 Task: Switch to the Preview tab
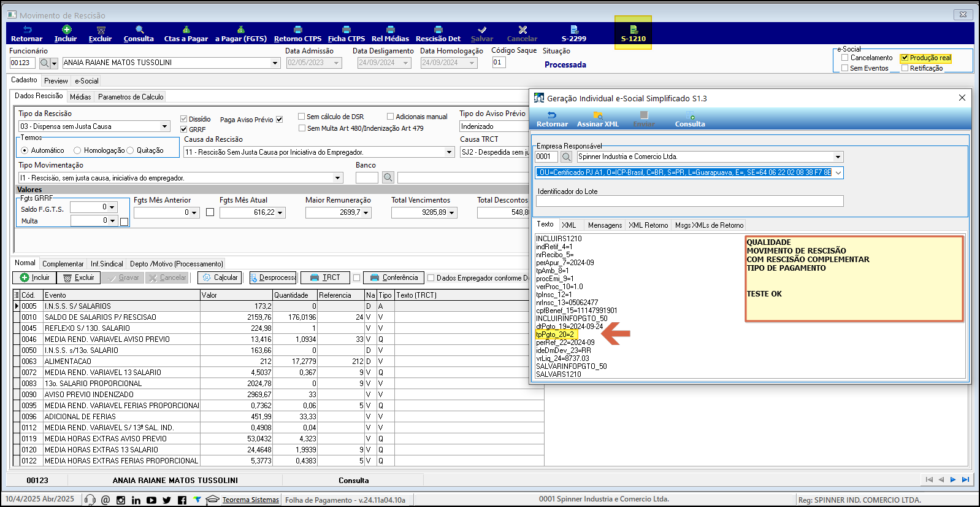(56, 81)
